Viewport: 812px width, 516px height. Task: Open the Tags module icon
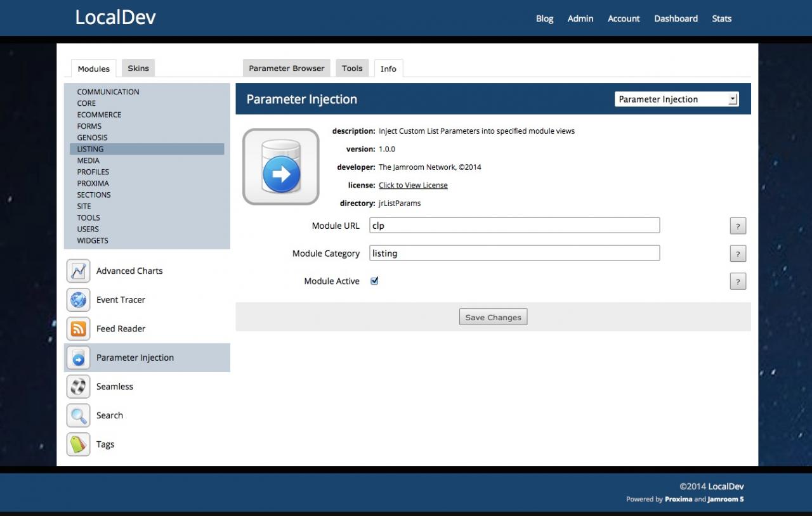pyautogui.click(x=78, y=444)
